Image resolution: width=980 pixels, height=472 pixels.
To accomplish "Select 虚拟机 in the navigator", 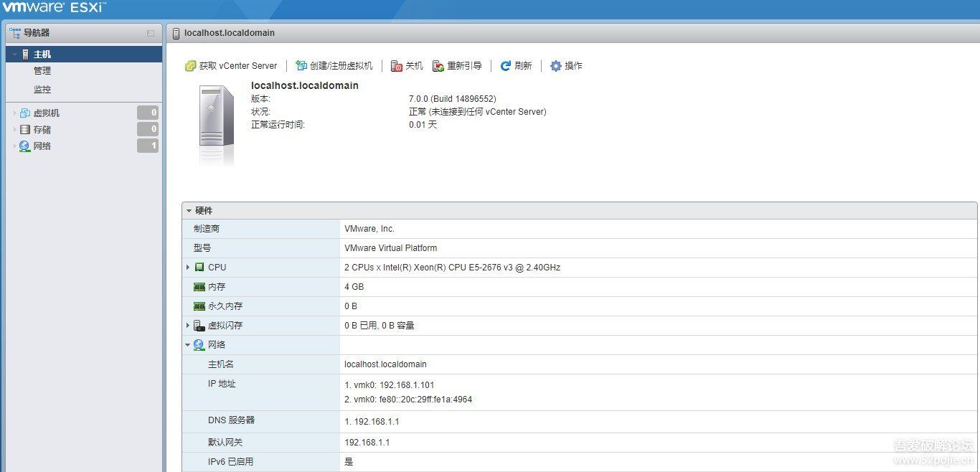I will [x=47, y=113].
